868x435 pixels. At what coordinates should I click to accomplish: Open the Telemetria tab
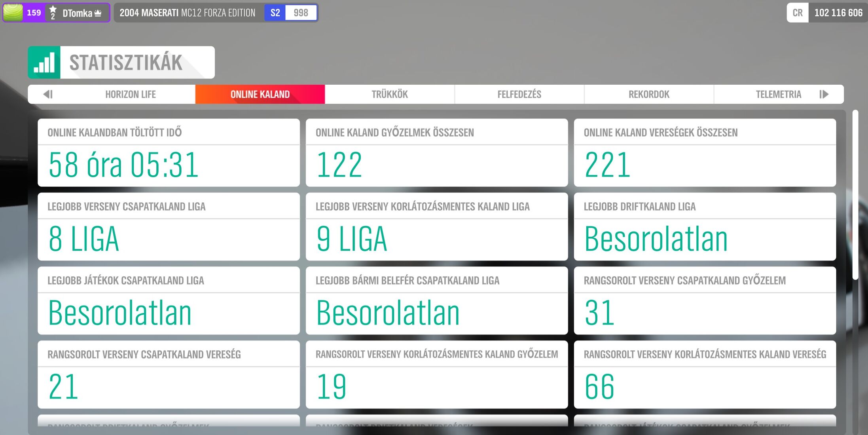[x=778, y=94]
